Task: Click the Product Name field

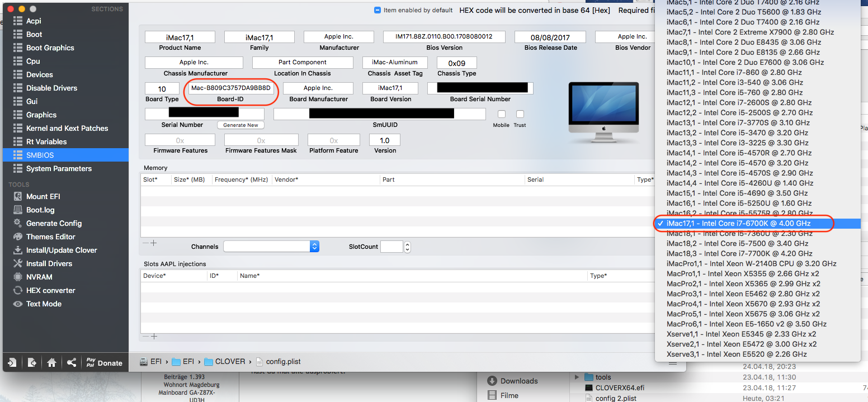Action: [x=180, y=37]
